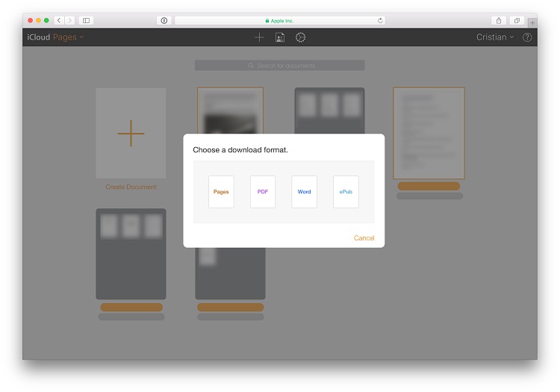Screen dimensions: 560x392
Task: Click the Search for documents field
Action: pyautogui.click(x=280, y=66)
